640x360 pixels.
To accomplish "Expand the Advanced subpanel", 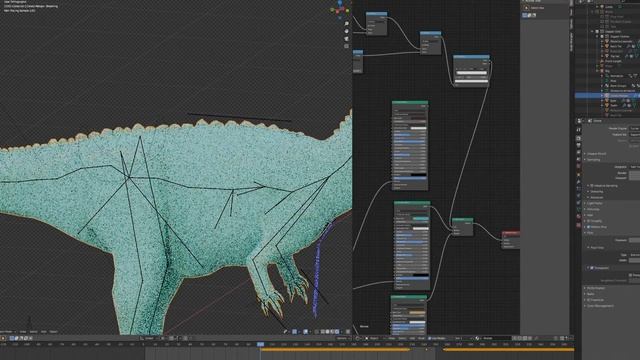I will [x=597, y=197].
